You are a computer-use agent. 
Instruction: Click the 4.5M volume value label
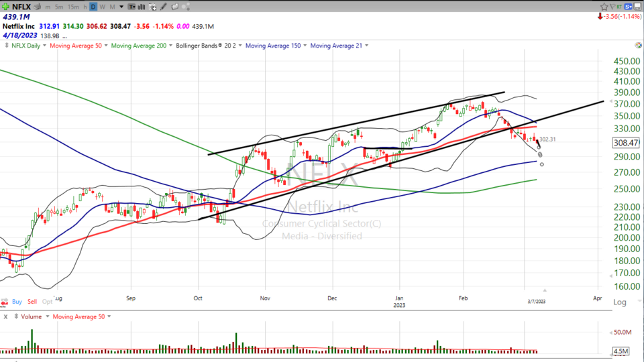click(621, 351)
